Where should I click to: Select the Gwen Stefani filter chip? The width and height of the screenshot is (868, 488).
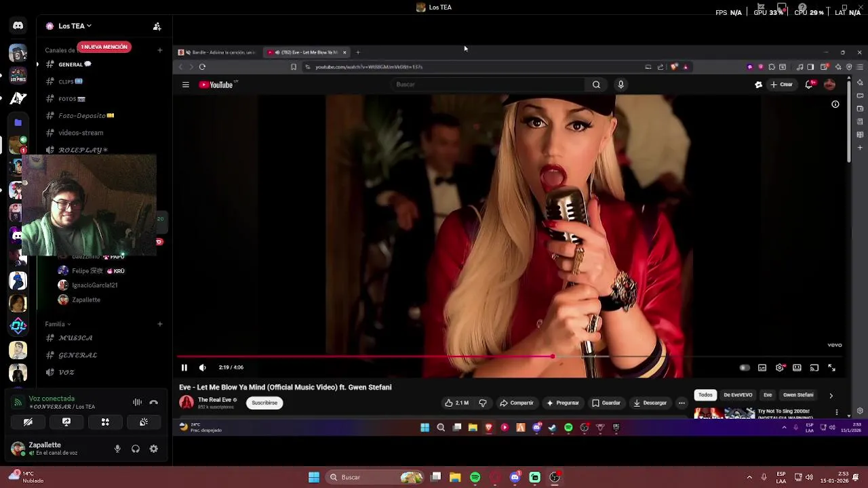click(x=798, y=395)
